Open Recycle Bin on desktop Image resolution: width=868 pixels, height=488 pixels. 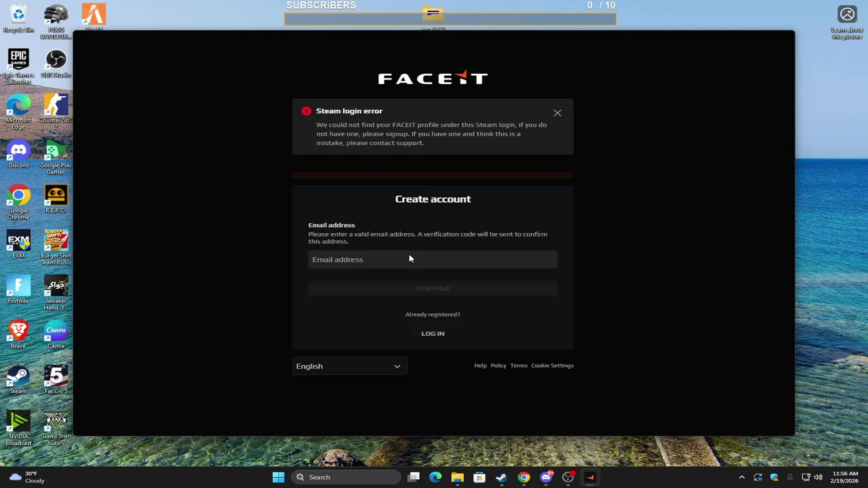[x=18, y=18]
